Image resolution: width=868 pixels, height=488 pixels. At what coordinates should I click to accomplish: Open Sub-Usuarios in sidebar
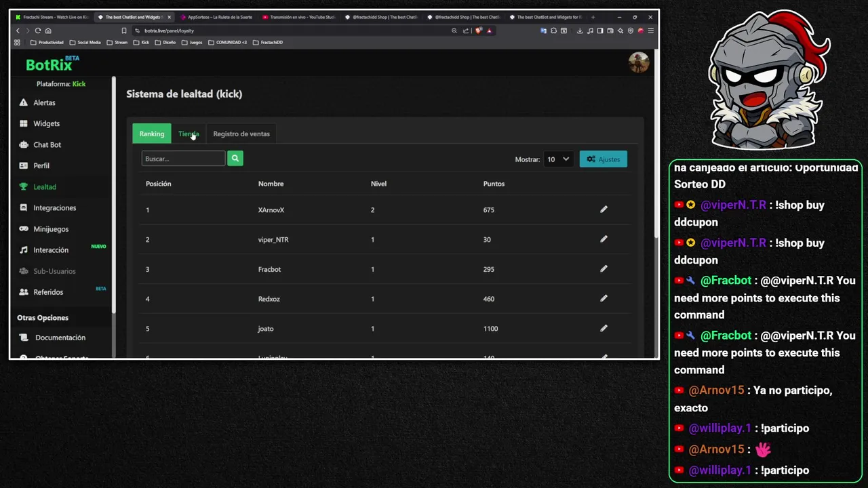click(x=47, y=271)
